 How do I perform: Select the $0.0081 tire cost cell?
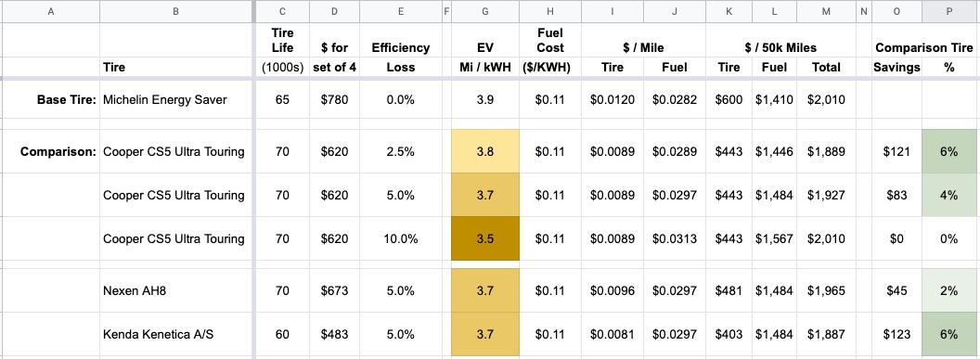612,335
